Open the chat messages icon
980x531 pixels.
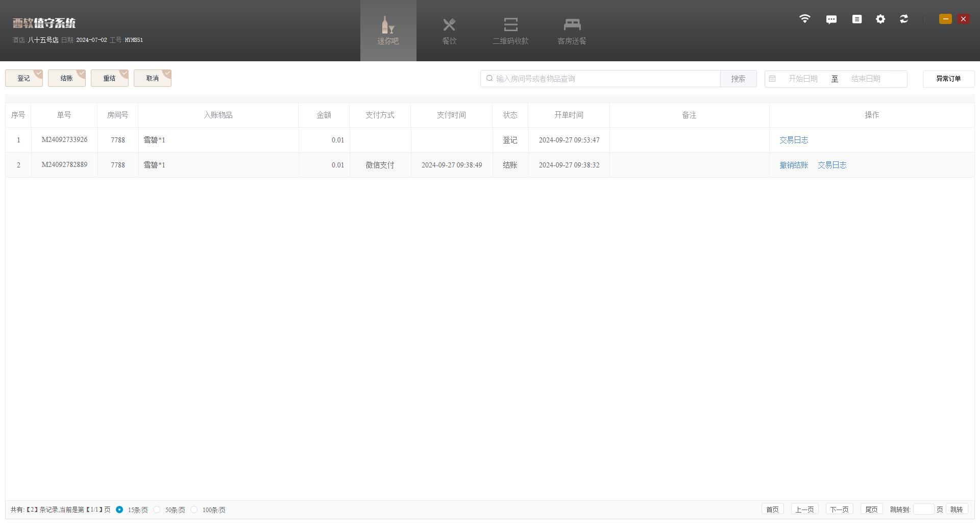click(831, 19)
